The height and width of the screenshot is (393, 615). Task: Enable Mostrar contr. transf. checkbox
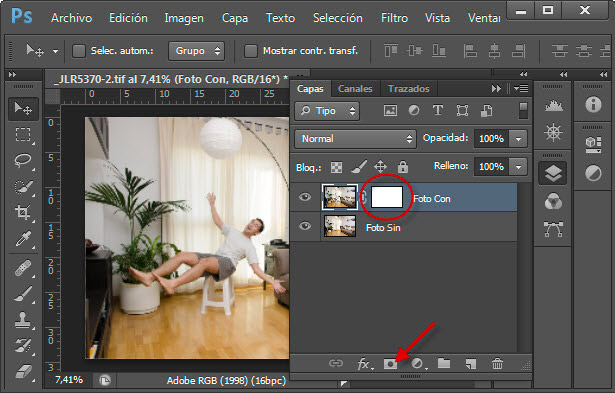251,51
